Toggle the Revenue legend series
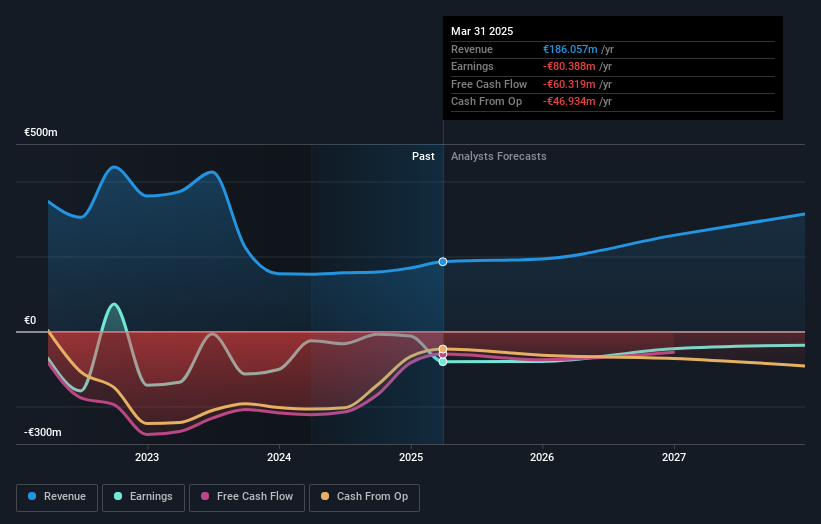 57,497
